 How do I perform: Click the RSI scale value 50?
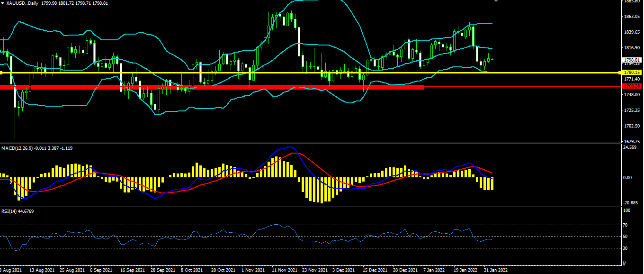click(626, 236)
